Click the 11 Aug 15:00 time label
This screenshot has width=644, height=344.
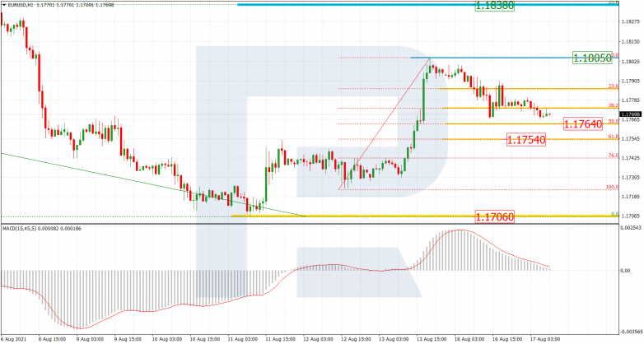pyautogui.click(x=280, y=340)
